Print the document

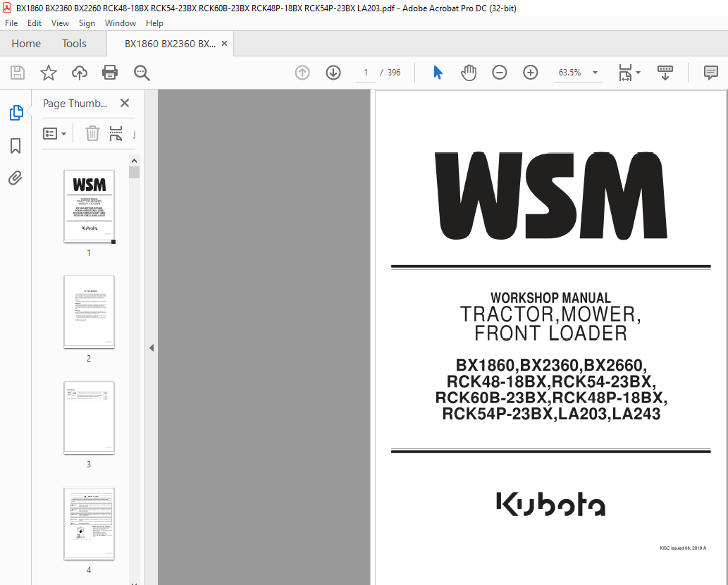click(110, 73)
